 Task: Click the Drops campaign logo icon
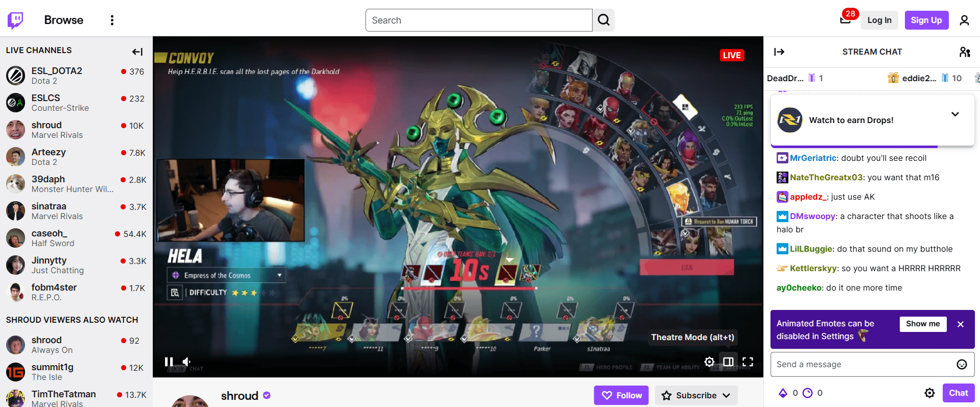click(x=790, y=120)
